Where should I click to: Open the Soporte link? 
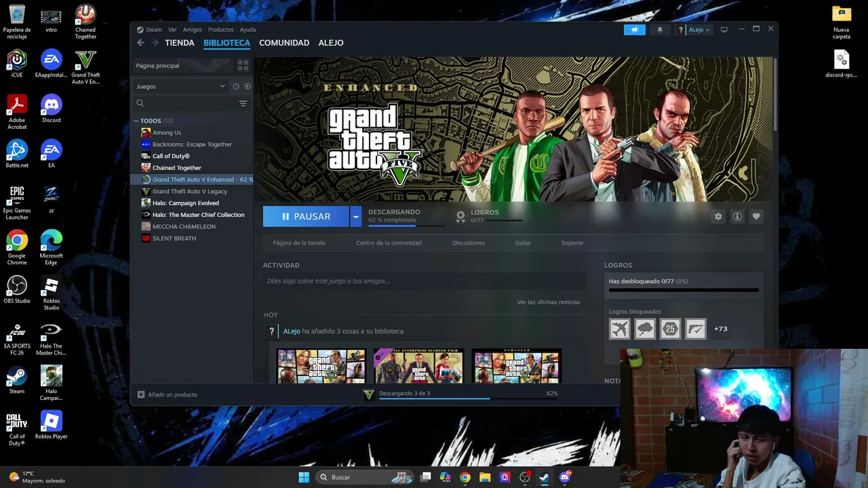pos(572,243)
